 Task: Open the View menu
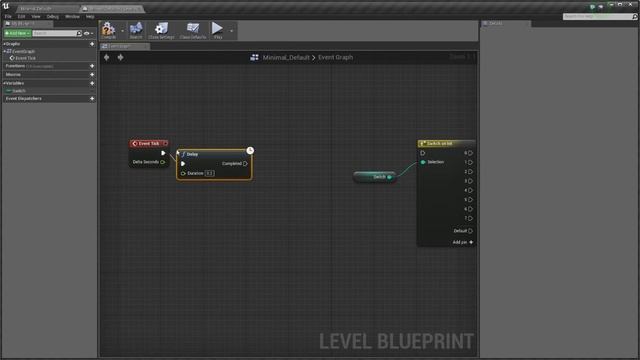coord(36,16)
